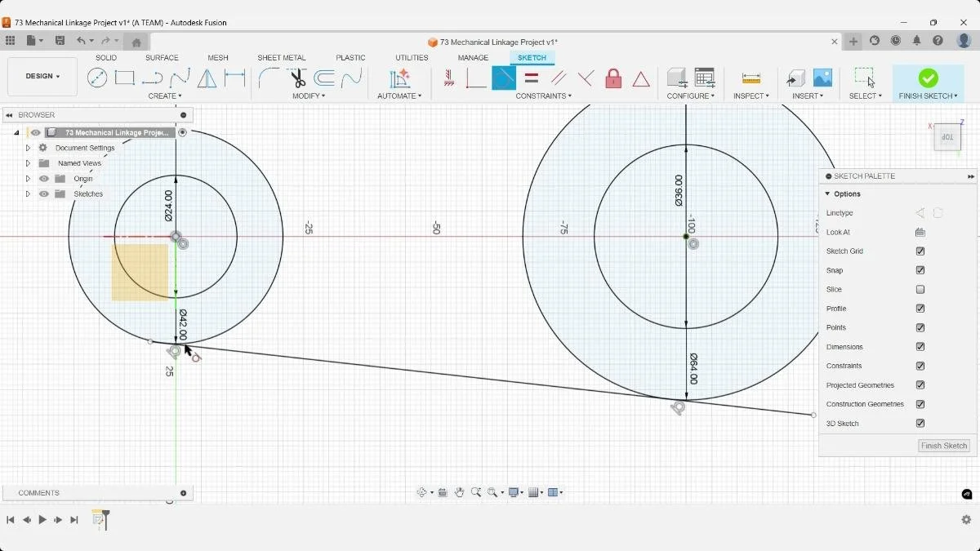Image resolution: width=980 pixels, height=551 pixels.
Task: Switch to the SHEET METAL tab
Action: [282, 58]
